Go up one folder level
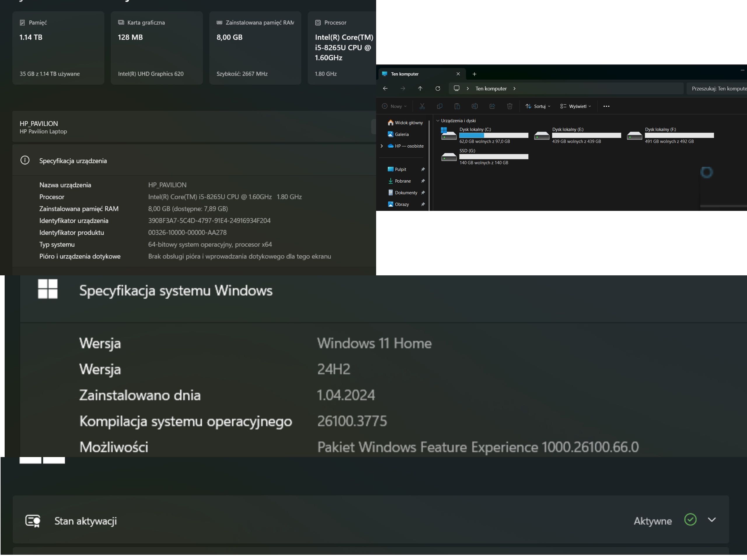Viewport: 747px width, 560px height. (420, 88)
